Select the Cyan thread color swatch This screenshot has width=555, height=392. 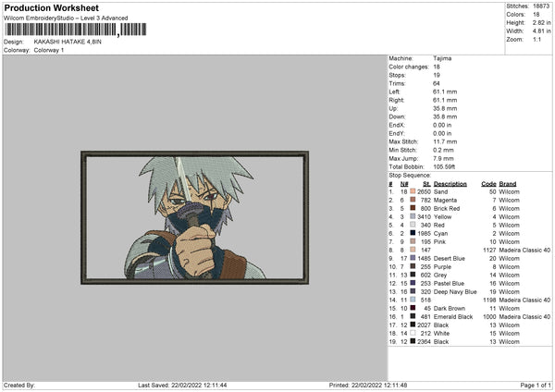tap(413, 233)
